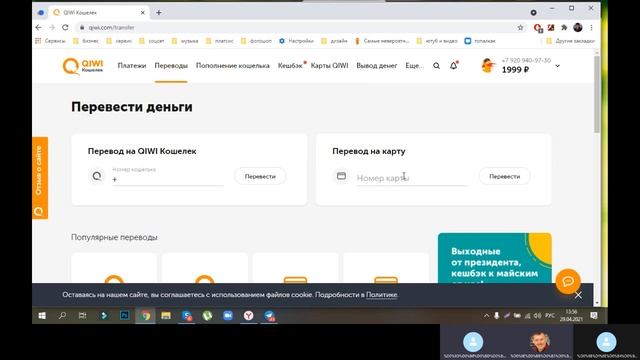Image resolution: width=640 pixels, height=360 pixels.
Task: Open the Windows Start button
Action: 42,316
